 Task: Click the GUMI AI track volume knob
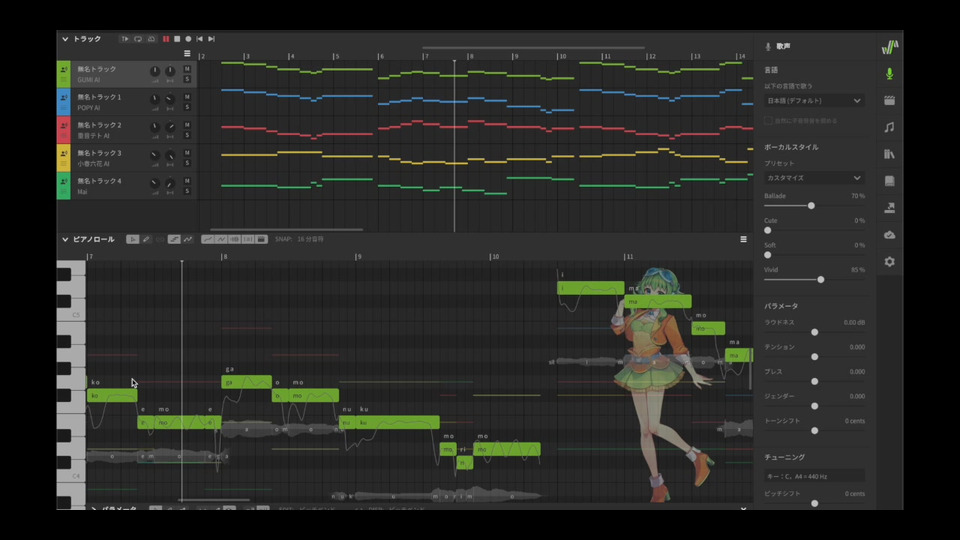coord(155,71)
